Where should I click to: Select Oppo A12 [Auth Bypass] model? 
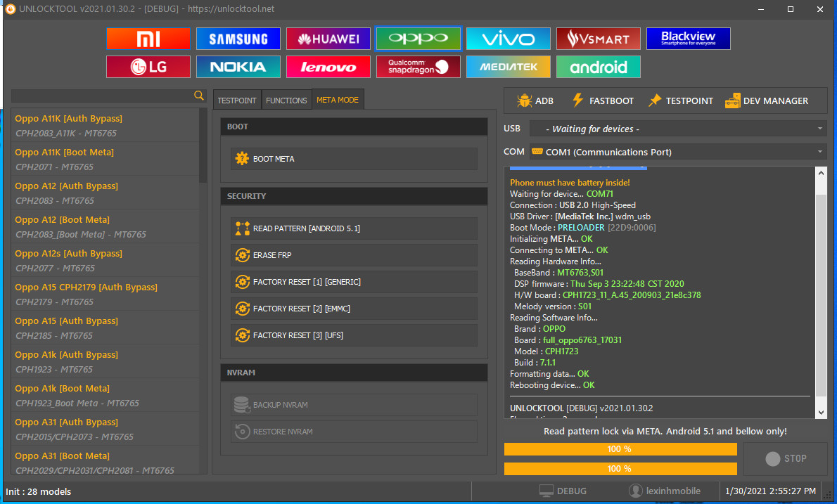pyautogui.click(x=106, y=193)
